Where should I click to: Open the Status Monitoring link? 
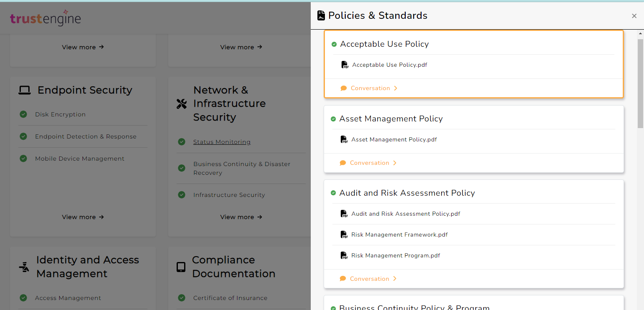(x=222, y=142)
